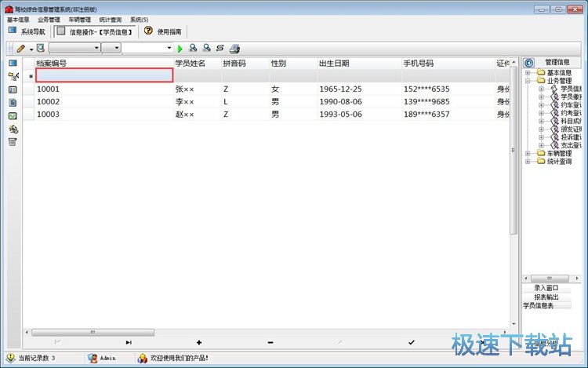Click the help question mark icon
This screenshot has width=588, height=368.
click(x=147, y=31)
